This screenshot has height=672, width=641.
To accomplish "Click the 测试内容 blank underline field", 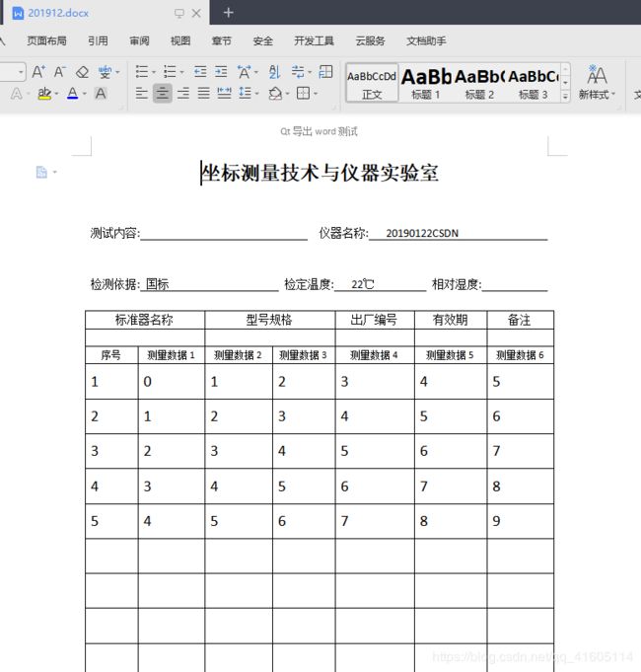I will [x=224, y=234].
